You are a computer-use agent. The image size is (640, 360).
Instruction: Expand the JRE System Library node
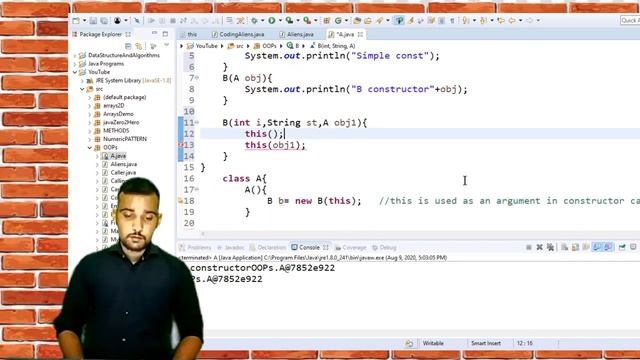click(82, 80)
